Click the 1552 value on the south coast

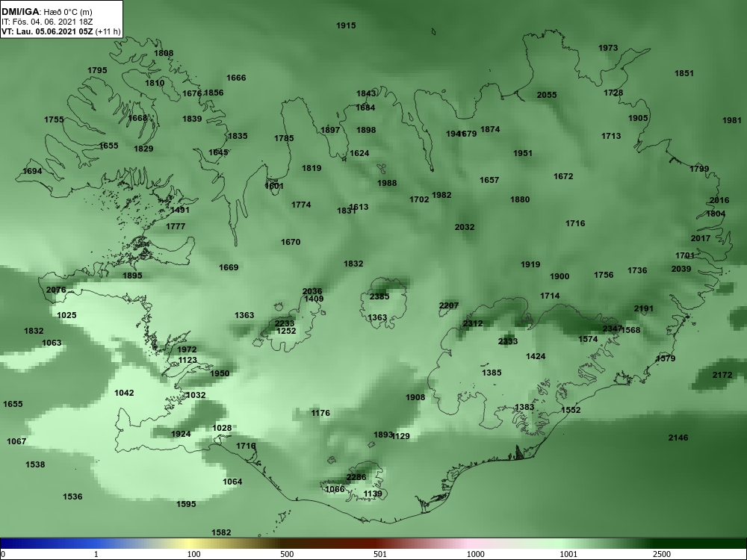tap(571, 410)
